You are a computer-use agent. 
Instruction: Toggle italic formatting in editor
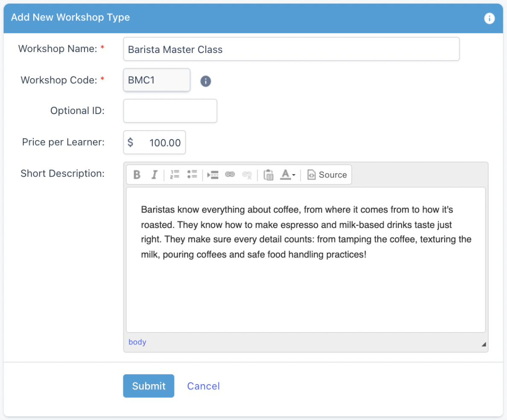coord(154,175)
